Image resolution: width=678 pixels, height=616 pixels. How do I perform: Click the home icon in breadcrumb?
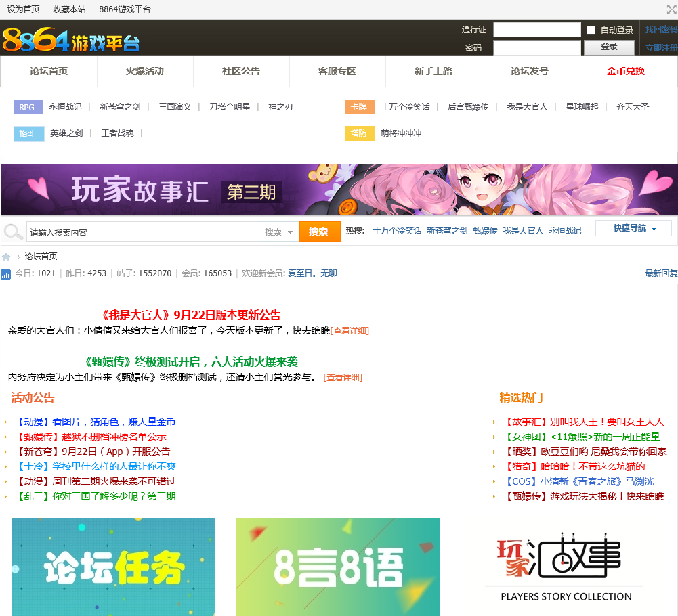pos(6,257)
